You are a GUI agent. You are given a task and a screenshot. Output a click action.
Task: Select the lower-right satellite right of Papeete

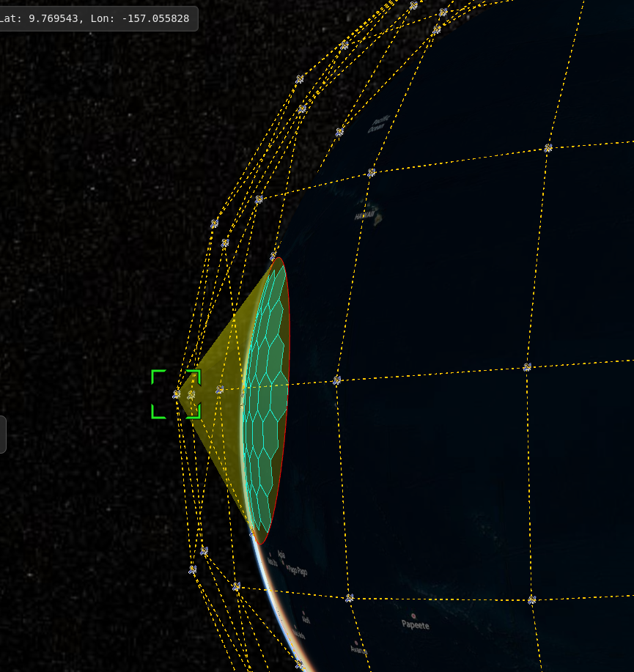(531, 599)
